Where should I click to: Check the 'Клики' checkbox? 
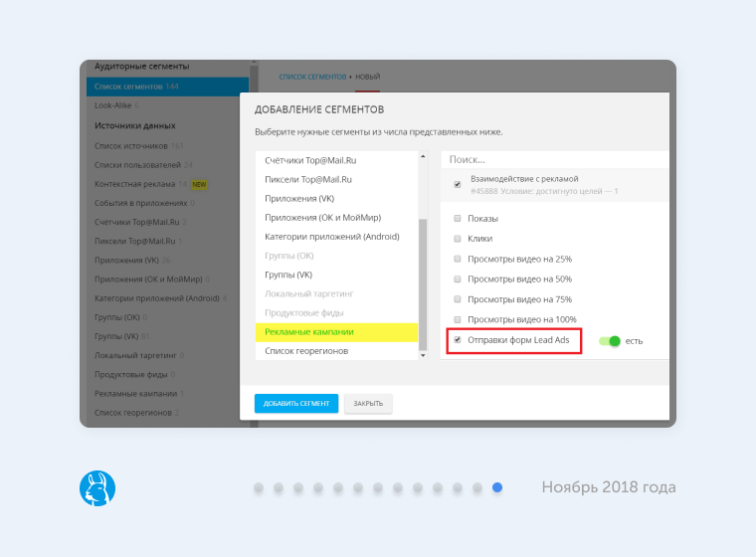(458, 239)
